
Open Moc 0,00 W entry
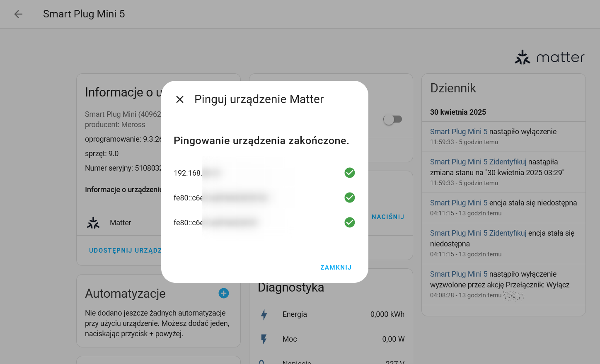(331, 339)
